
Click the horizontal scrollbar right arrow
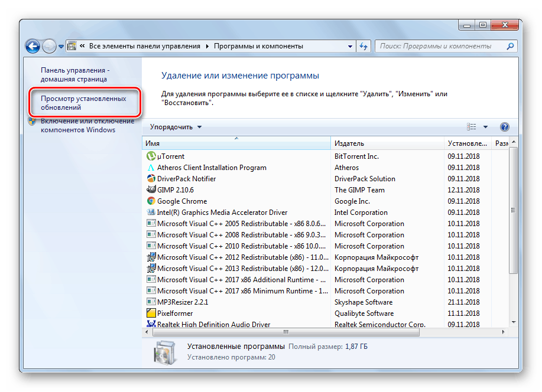point(504,332)
